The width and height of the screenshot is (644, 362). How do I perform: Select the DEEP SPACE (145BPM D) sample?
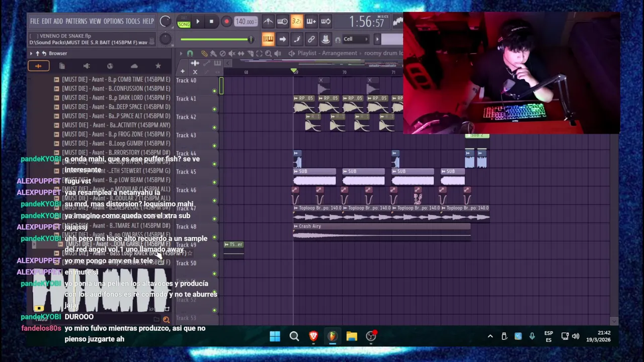[x=112, y=107]
